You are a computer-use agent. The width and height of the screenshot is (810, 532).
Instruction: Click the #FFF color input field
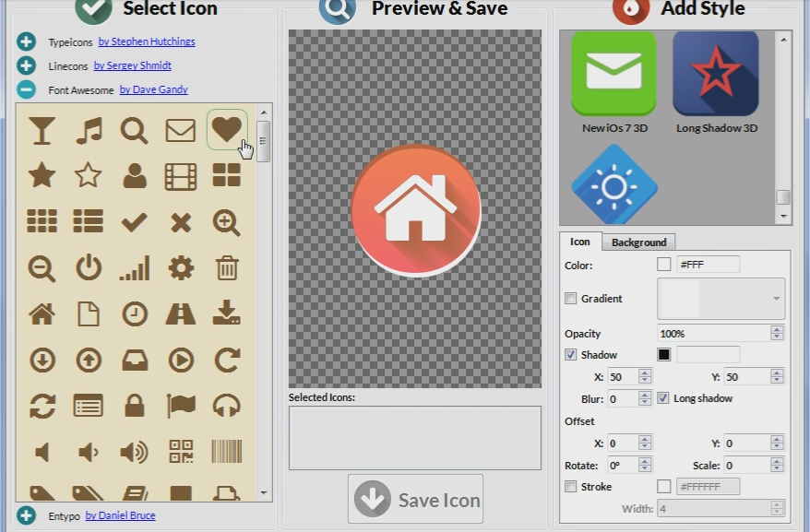(708, 265)
